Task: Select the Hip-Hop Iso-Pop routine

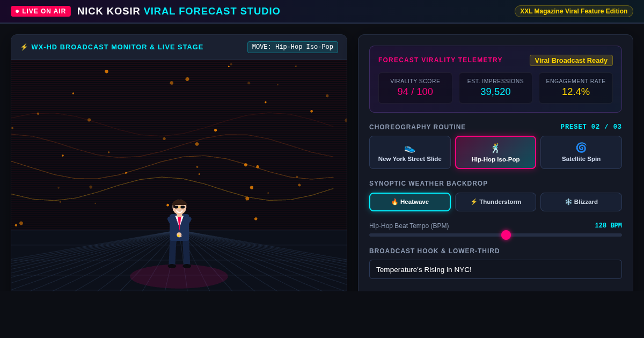Action: pyautogui.click(x=495, y=152)
